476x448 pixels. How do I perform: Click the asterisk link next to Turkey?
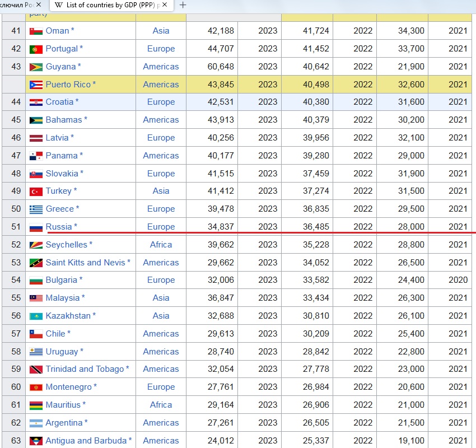(x=75, y=190)
